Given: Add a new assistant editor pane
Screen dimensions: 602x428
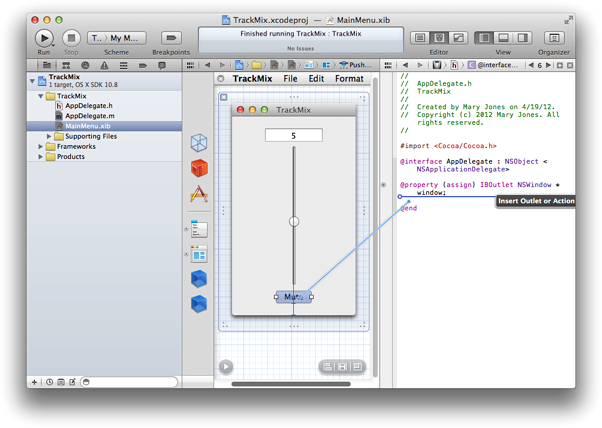Looking at the screenshot, I should tap(560, 65).
